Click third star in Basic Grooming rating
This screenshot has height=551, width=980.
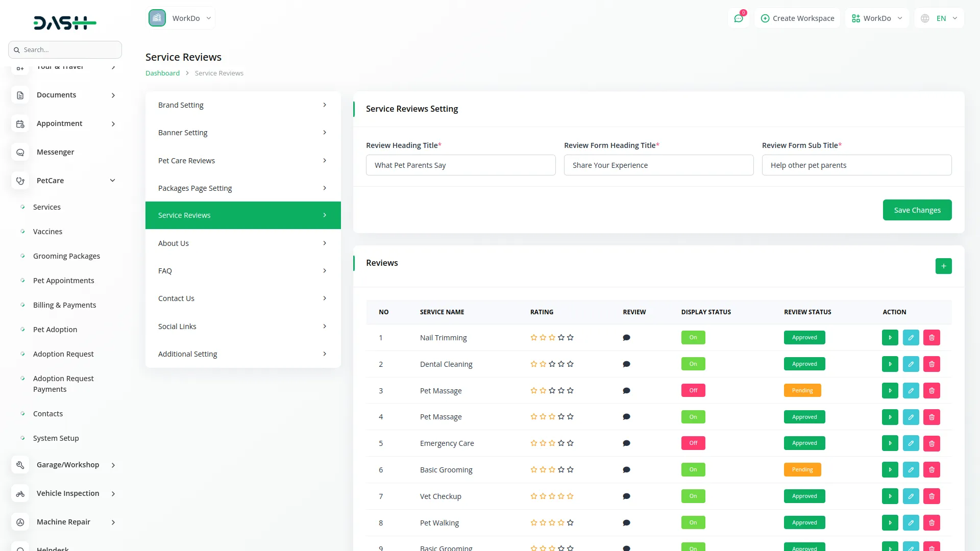click(552, 470)
